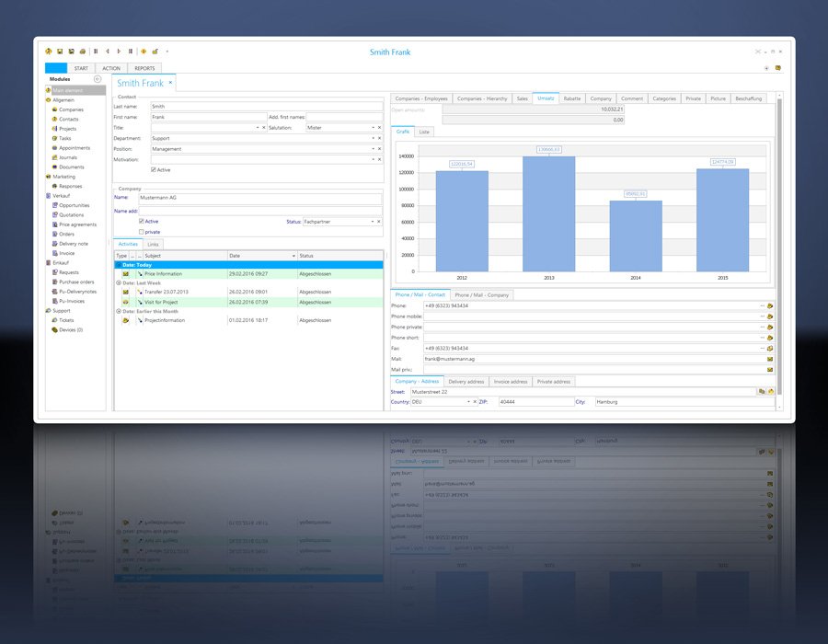Open the START ribbon tab
The image size is (828, 644).
(81, 68)
